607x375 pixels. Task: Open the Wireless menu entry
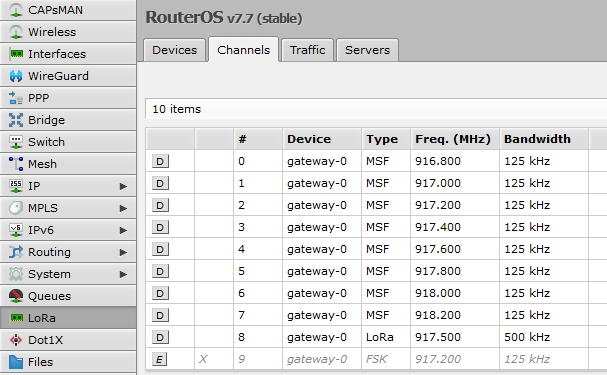point(68,32)
